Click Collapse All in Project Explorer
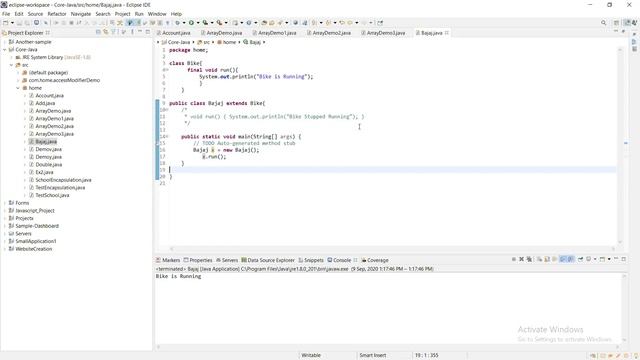Image resolution: width=640 pixels, height=360 pixels. pos(98,32)
